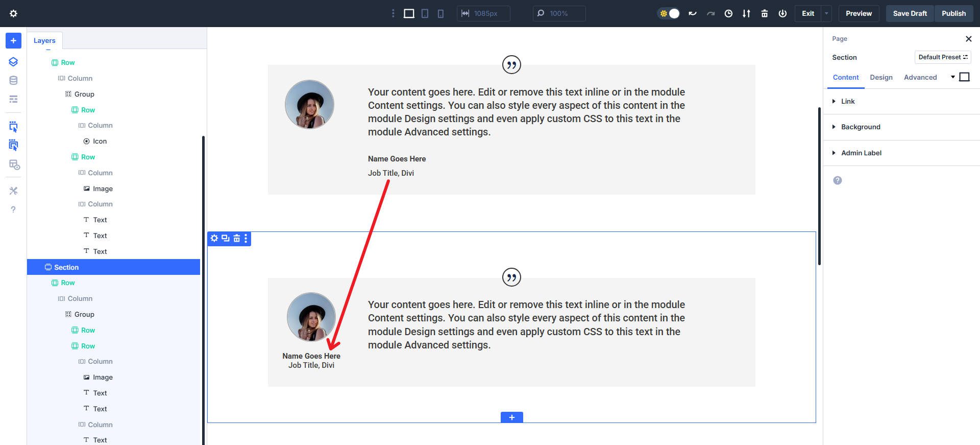Open the Default Preset dropdown
The height and width of the screenshot is (445, 980).
(942, 57)
